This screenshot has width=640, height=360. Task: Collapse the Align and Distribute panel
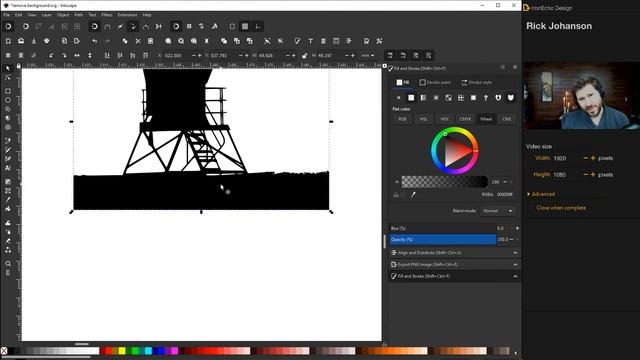point(515,253)
